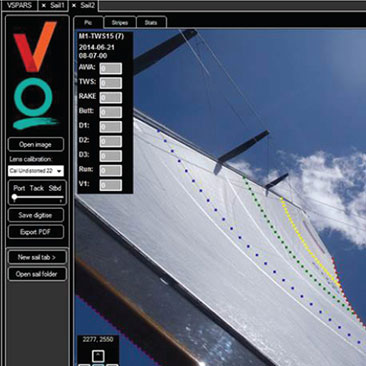366x366 pixels.
Task: Focus the RAKE input field
Action: pyautogui.click(x=111, y=98)
